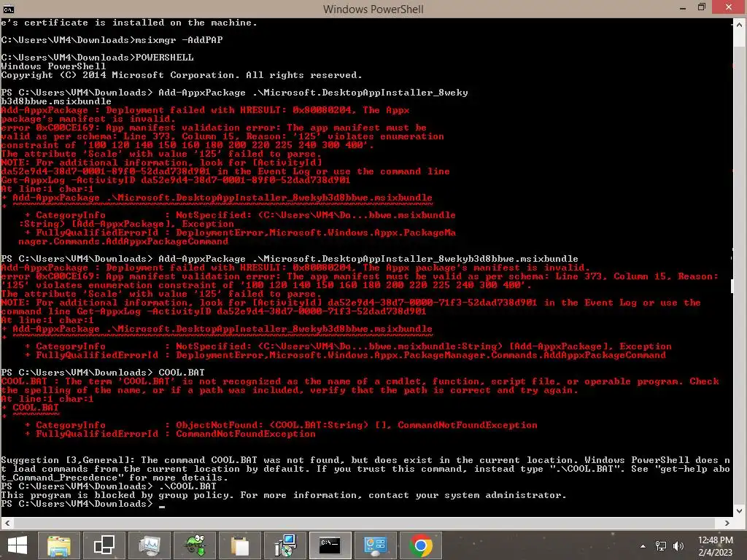Screen dimensions: 747x560
Task: Click the '.\COOL.BAT' command entry
Action: tap(187, 486)
